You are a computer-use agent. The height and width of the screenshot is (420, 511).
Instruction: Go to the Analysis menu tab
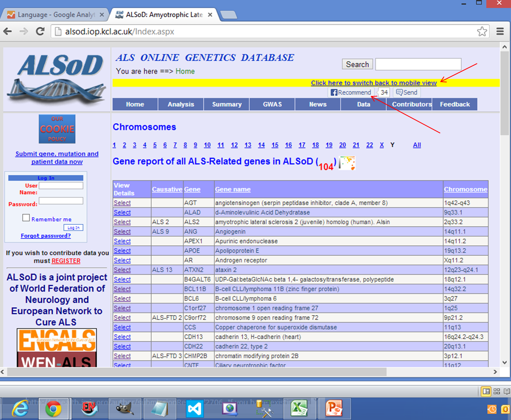181,104
